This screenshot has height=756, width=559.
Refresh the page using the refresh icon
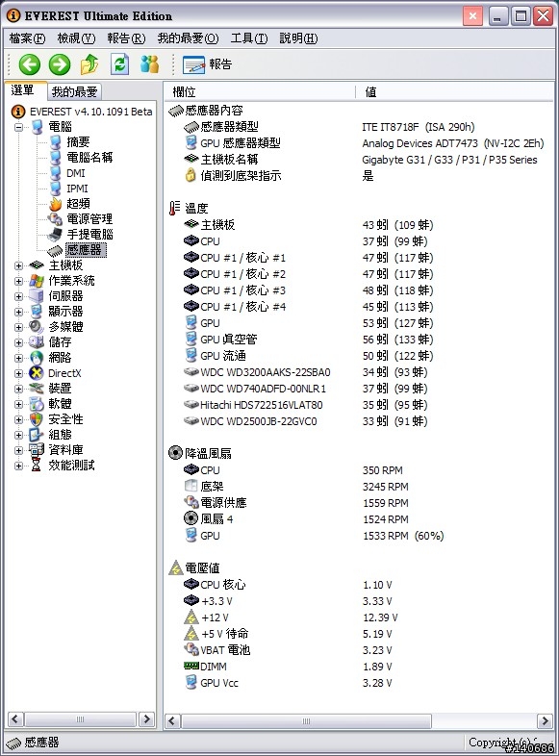(119, 64)
